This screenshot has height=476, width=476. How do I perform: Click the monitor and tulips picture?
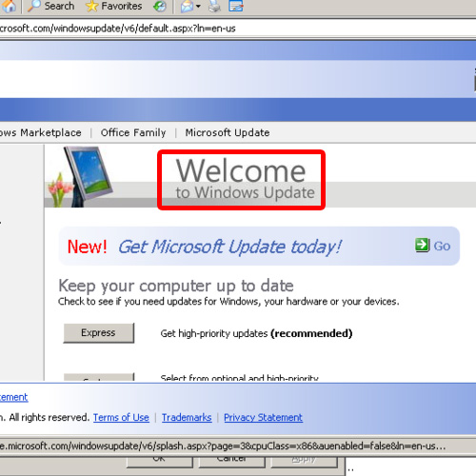(x=81, y=176)
